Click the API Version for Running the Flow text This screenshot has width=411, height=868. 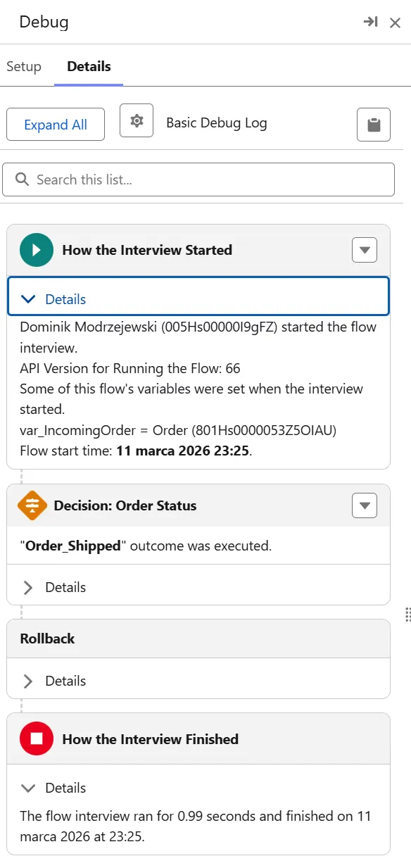(x=130, y=368)
